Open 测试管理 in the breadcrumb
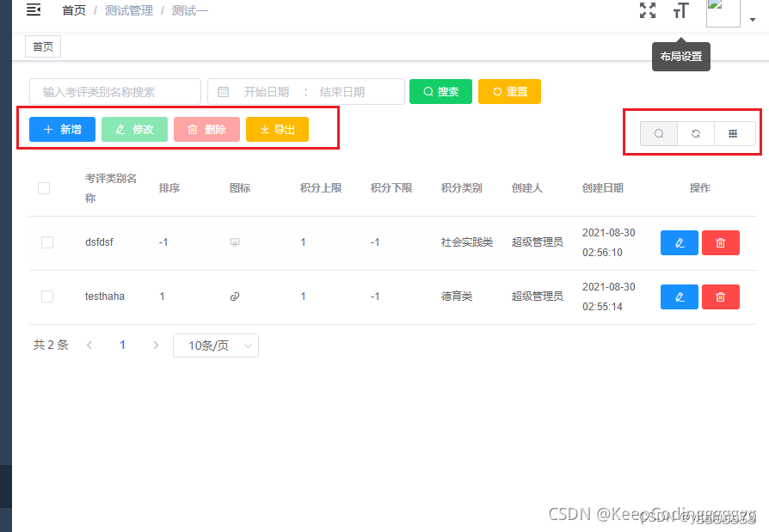 point(129,9)
